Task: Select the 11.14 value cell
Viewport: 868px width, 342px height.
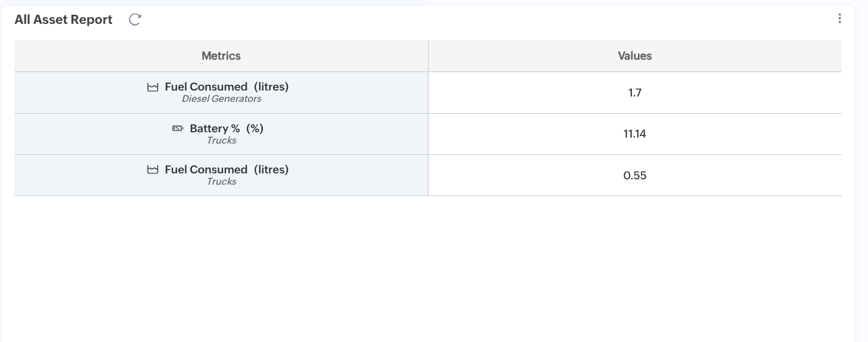Action: tap(634, 134)
